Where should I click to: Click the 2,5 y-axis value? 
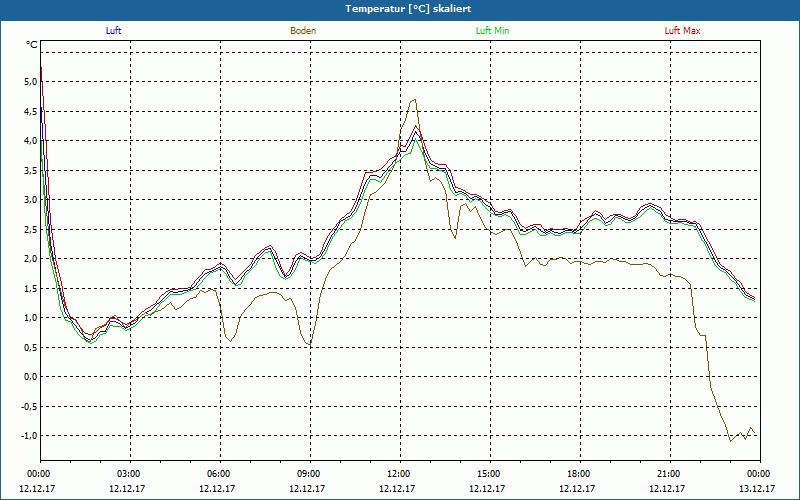[31, 229]
